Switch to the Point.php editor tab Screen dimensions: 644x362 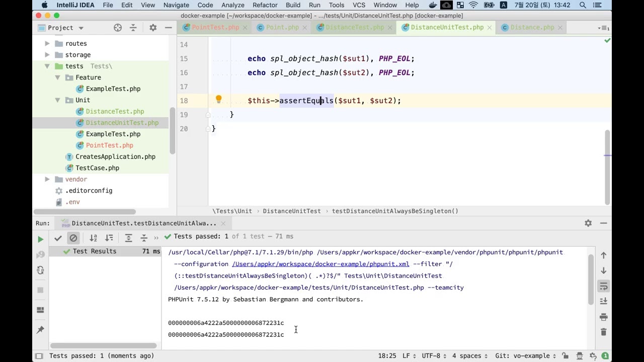(x=282, y=27)
